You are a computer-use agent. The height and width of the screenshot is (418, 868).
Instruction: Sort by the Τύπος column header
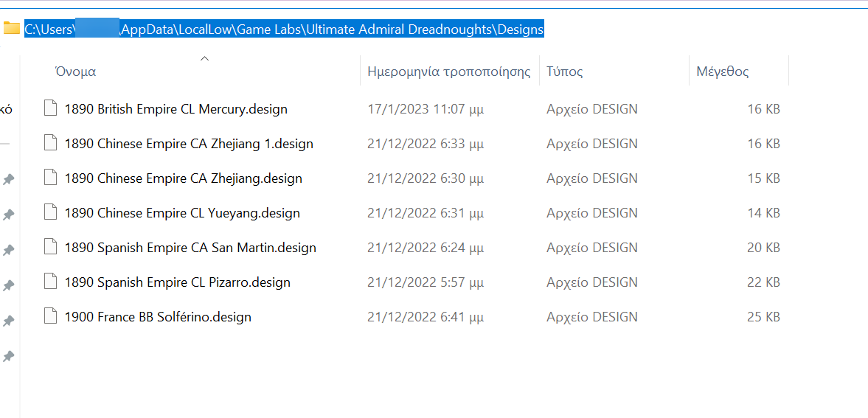click(x=565, y=72)
